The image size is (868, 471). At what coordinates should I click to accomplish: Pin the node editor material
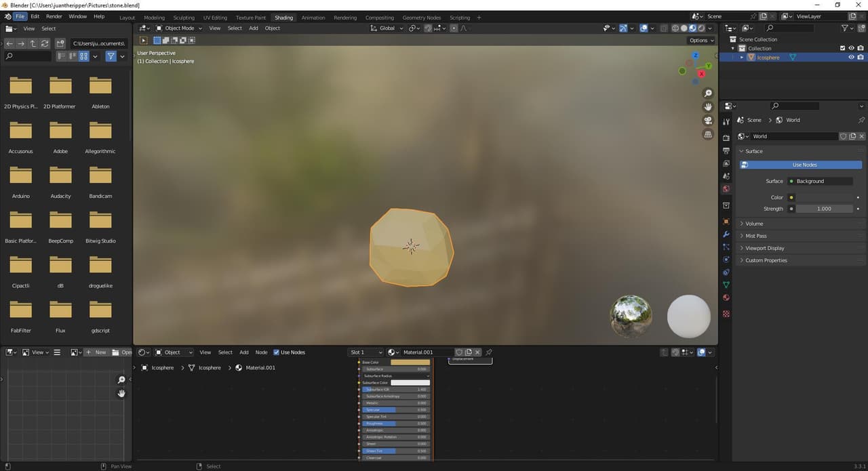click(489, 352)
